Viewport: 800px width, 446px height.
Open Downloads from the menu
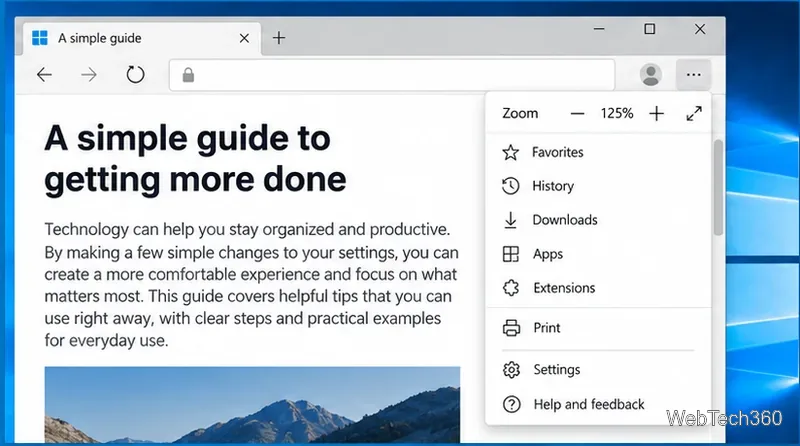[x=598, y=220]
